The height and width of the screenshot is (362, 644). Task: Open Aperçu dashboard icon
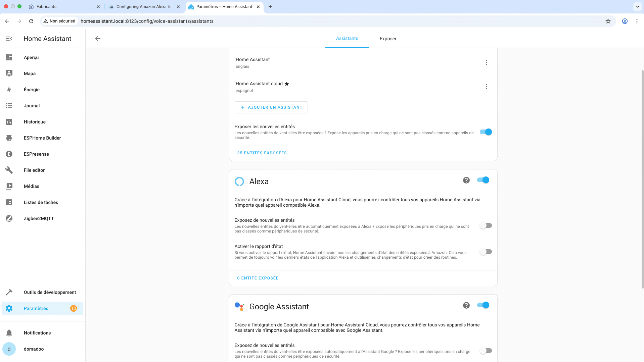[9, 57]
